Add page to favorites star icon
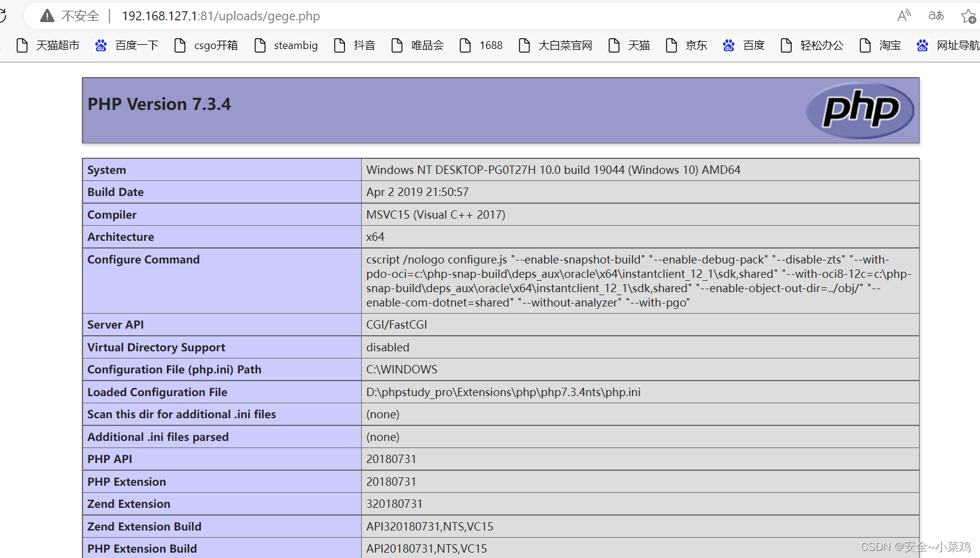This screenshot has width=980, height=558. pos(969,16)
